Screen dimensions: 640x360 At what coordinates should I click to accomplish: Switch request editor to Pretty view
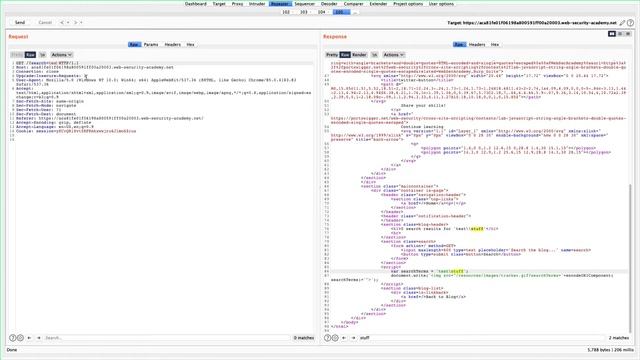(17, 55)
